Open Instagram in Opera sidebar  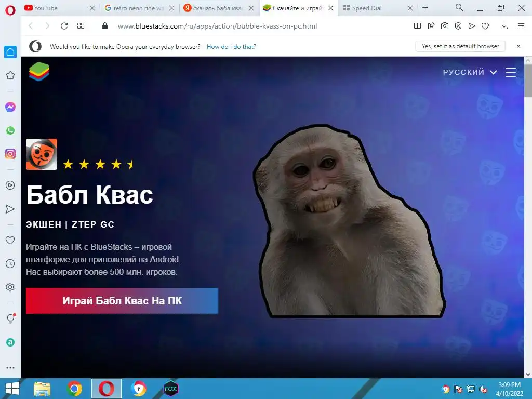(x=10, y=154)
